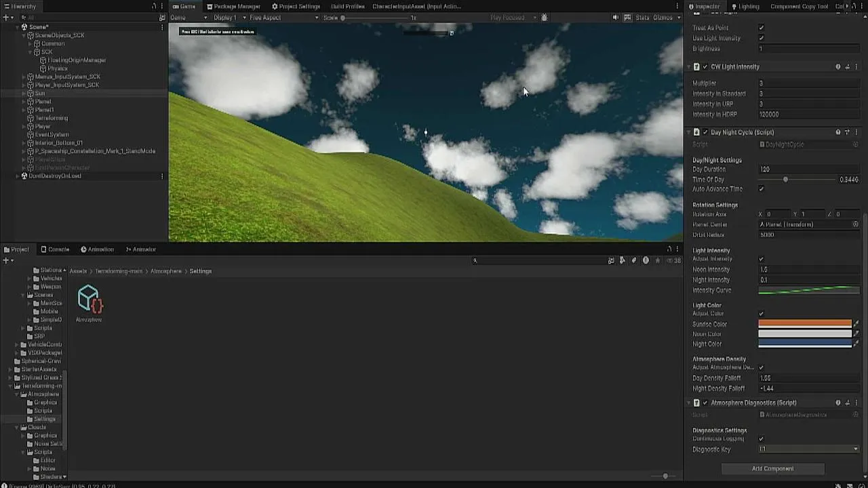The height and width of the screenshot is (488, 868).
Task: Switch to the Project Settings tab
Action: coord(296,6)
